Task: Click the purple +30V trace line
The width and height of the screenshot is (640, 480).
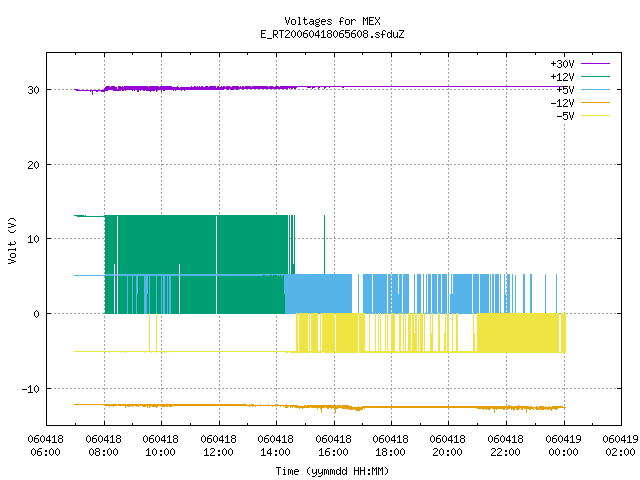Action: [320, 87]
